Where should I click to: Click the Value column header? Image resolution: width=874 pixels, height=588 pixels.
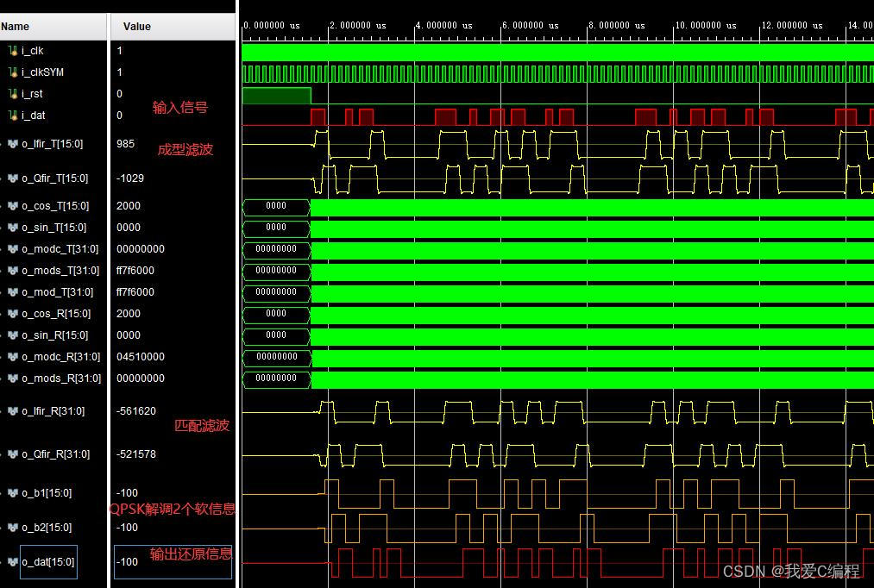[136, 27]
